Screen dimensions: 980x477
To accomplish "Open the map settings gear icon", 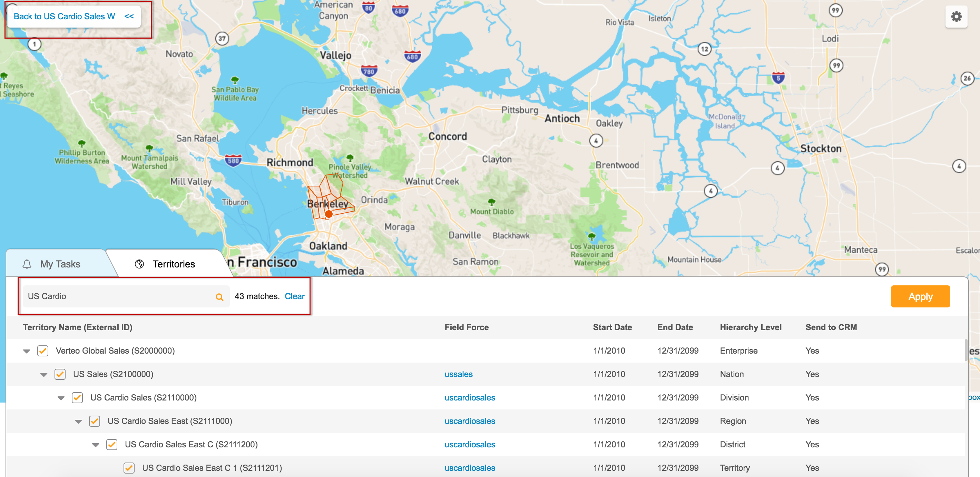I will 956,17.
